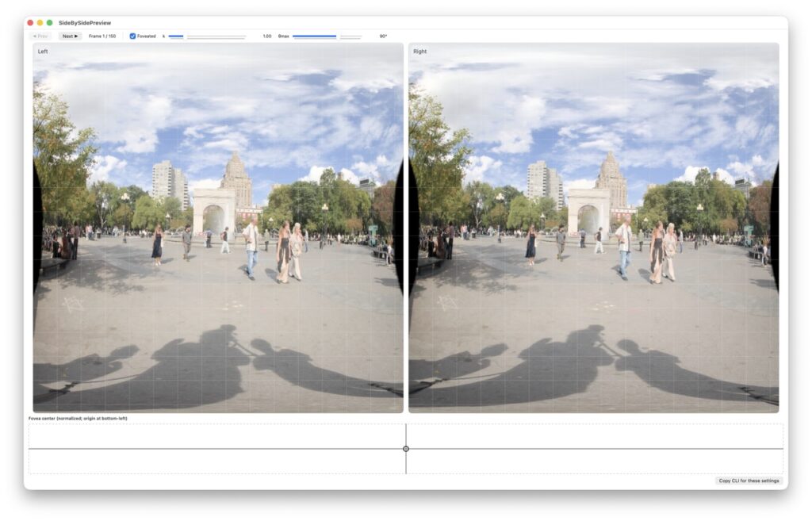The image size is (812, 521).
Task: Click the "Right" panel label
Action: [419, 52]
